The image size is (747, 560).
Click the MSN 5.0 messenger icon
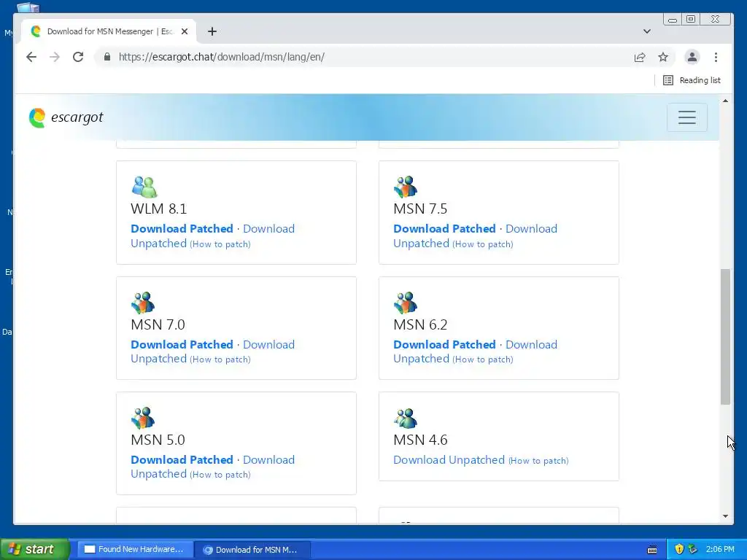pos(143,418)
